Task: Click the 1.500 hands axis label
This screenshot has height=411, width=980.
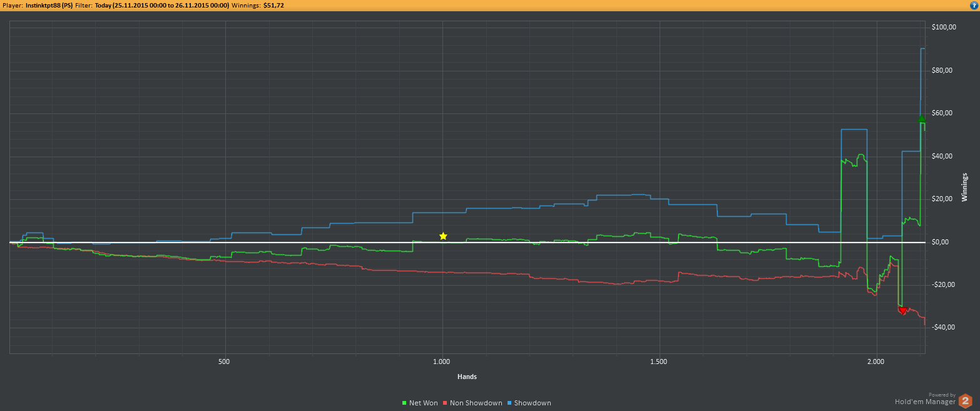Action: click(x=659, y=362)
